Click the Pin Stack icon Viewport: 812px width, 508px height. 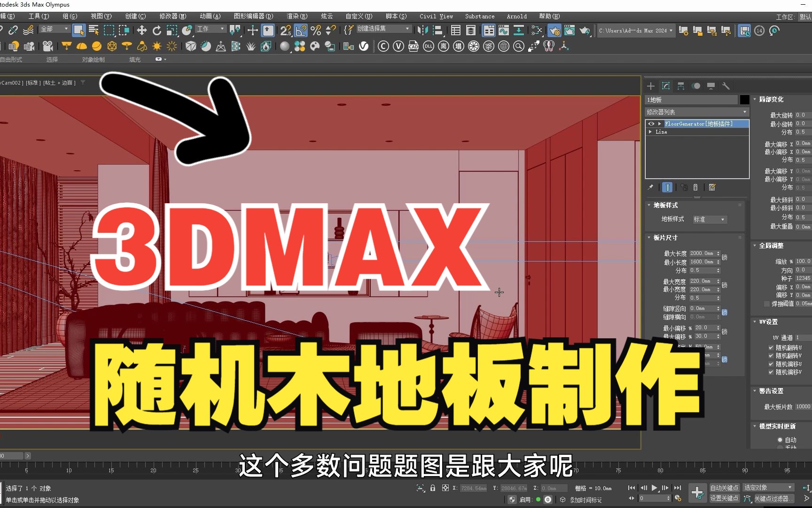tap(650, 187)
